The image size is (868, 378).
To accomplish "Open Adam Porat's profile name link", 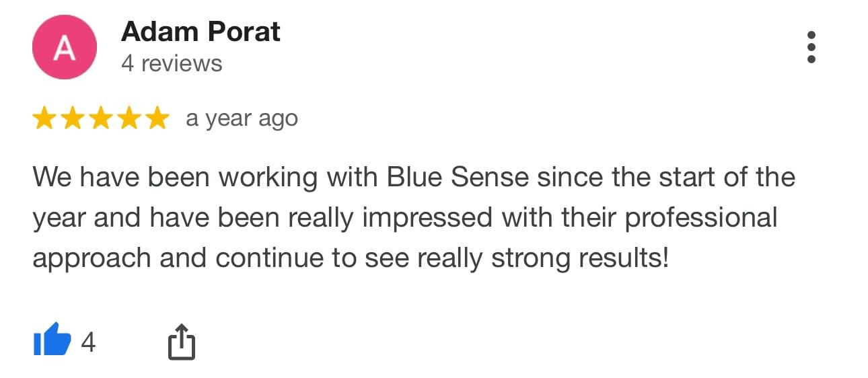I will (x=201, y=32).
